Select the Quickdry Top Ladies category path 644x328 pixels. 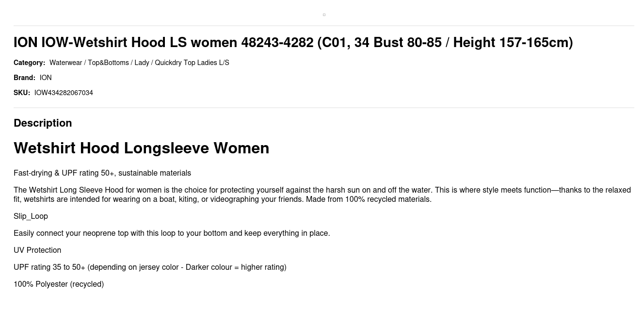(x=139, y=63)
